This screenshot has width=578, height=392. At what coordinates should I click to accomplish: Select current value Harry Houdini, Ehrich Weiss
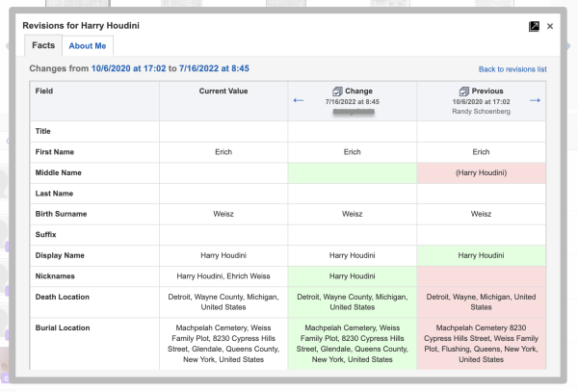(x=223, y=276)
